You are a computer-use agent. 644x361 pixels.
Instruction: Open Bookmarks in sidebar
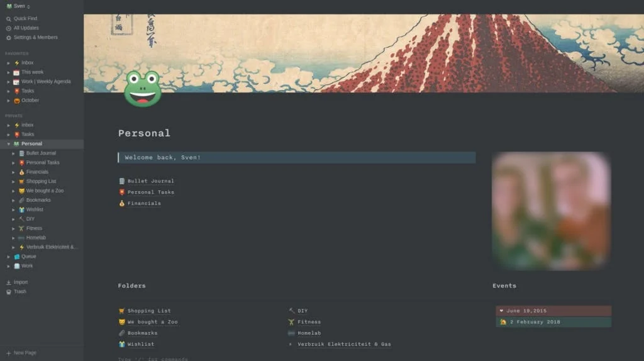[38, 200]
